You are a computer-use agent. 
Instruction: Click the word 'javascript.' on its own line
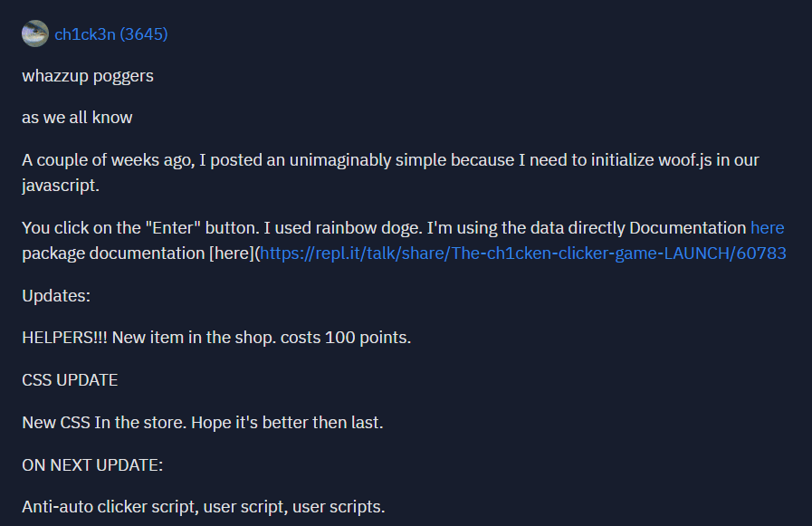point(60,186)
